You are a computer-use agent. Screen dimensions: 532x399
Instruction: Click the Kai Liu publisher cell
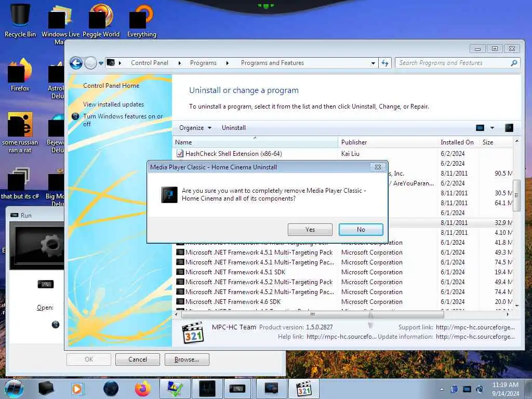tap(350, 154)
